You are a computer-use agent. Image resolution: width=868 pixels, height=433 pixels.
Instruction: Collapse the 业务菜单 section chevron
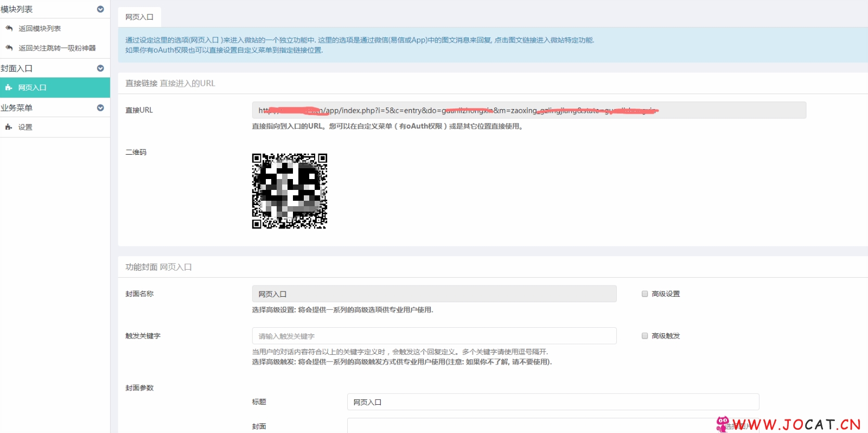[100, 108]
